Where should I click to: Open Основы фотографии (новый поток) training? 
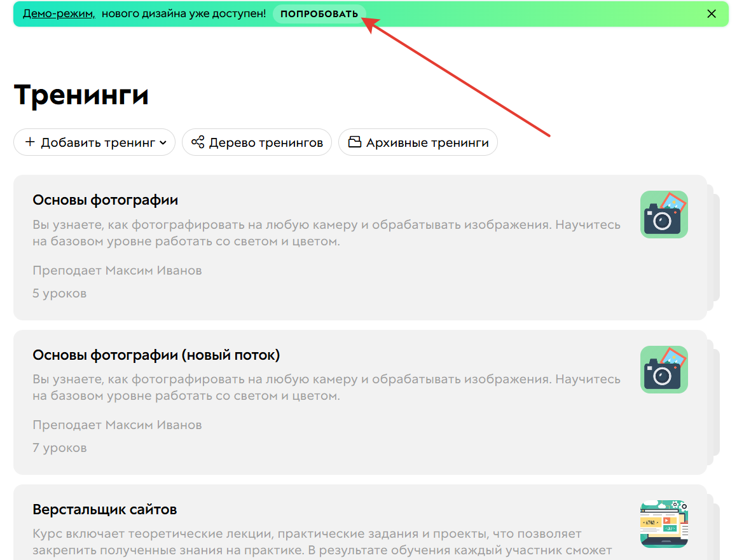tap(156, 355)
